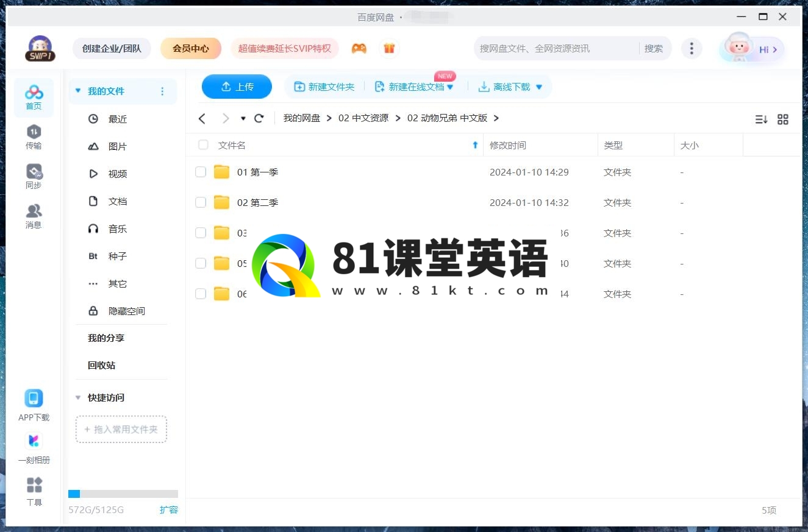Viewport: 808px width, 532px height.
Task: Click the storage usage progress bar
Action: (x=123, y=494)
